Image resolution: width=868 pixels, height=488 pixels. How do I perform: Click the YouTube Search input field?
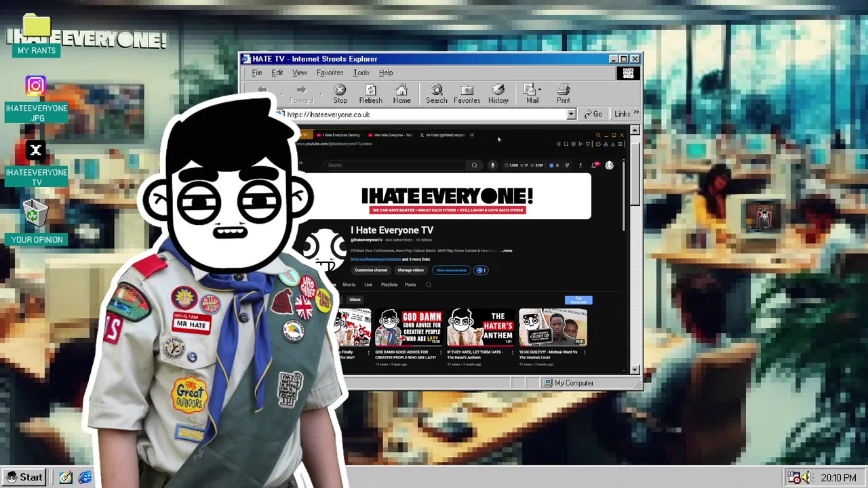[x=395, y=165]
